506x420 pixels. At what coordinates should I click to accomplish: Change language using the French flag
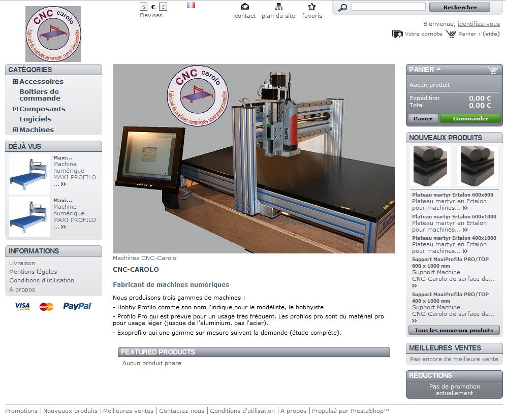click(x=191, y=5)
